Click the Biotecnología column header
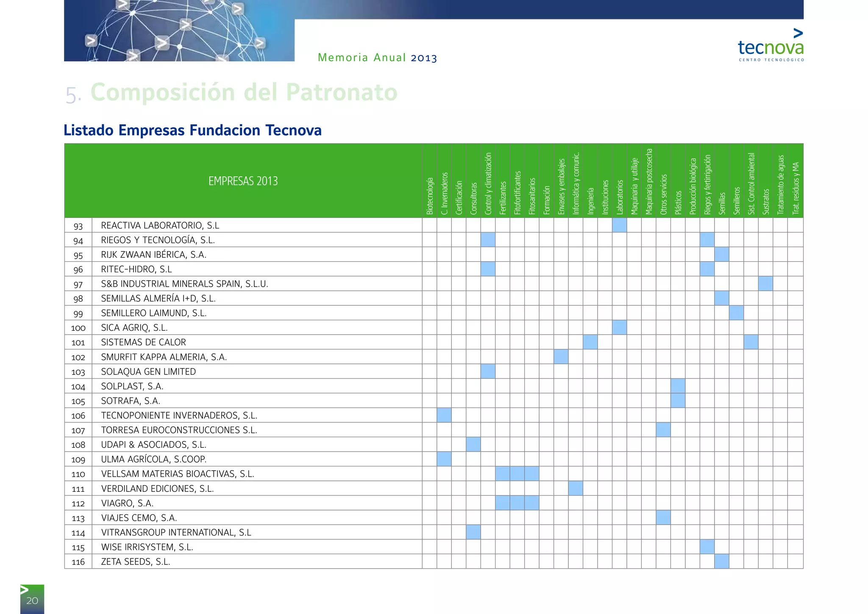 tap(430, 195)
